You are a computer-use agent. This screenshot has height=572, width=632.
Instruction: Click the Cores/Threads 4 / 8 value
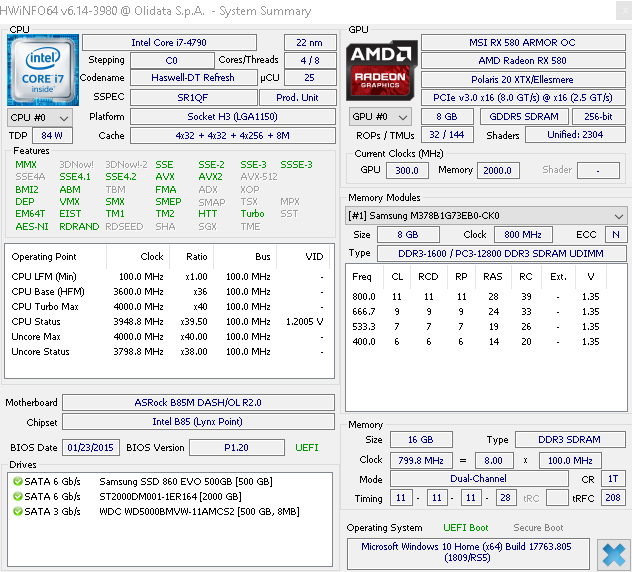(x=310, y=60)
